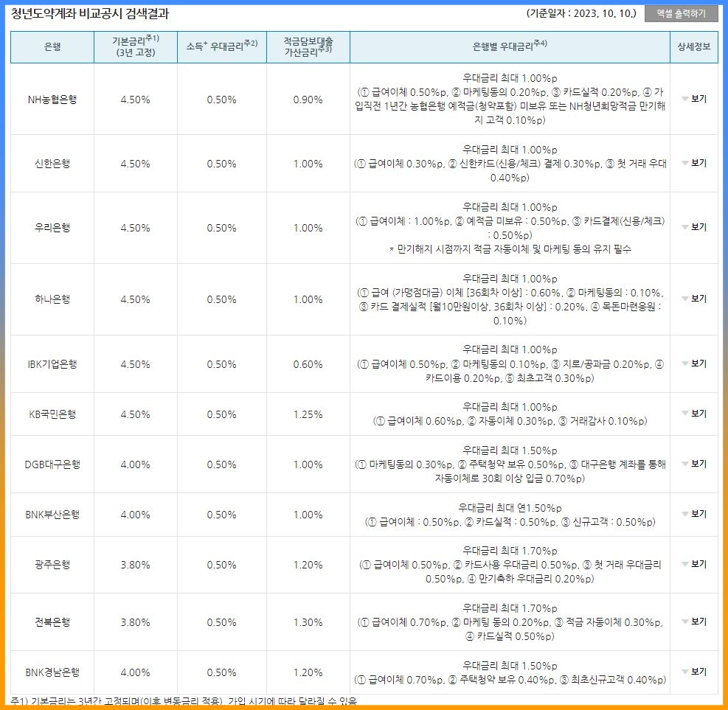
Task: Click the 하나은행 bank name cell
Action: pyautogui.click(x=52, y=299)
